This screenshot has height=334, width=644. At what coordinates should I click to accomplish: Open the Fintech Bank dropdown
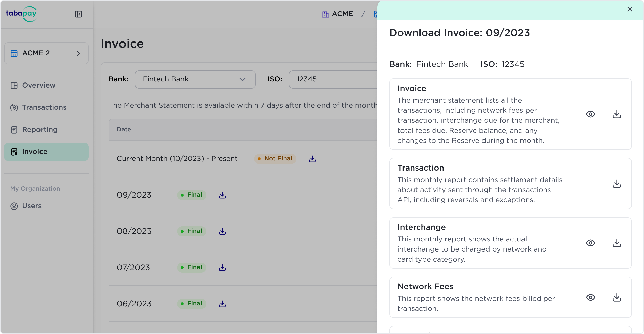pyautogui.click(x=195, y=79)
